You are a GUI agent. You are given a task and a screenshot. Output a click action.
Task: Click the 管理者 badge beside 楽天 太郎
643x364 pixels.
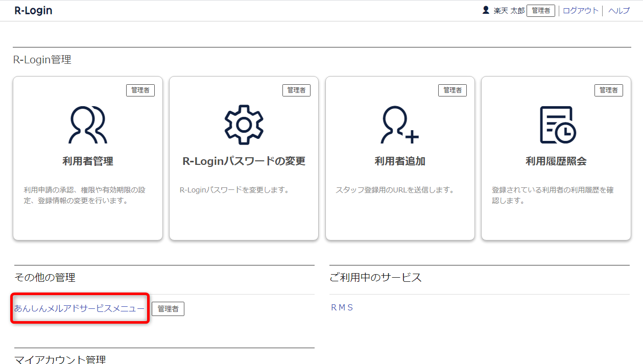pyautogui.click(x=540, y=11)
